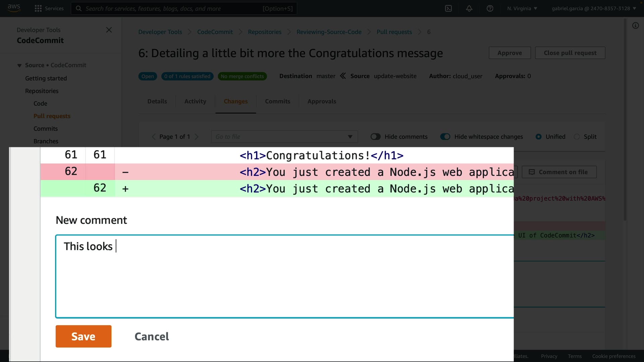
Task: Switch to the Approvals tab
Action: coord(322,101)
